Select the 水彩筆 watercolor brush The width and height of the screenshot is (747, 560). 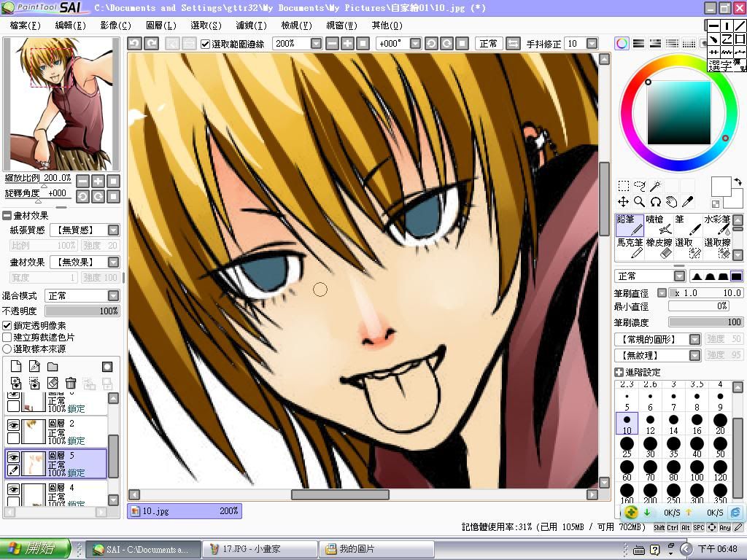coord(717,225)
